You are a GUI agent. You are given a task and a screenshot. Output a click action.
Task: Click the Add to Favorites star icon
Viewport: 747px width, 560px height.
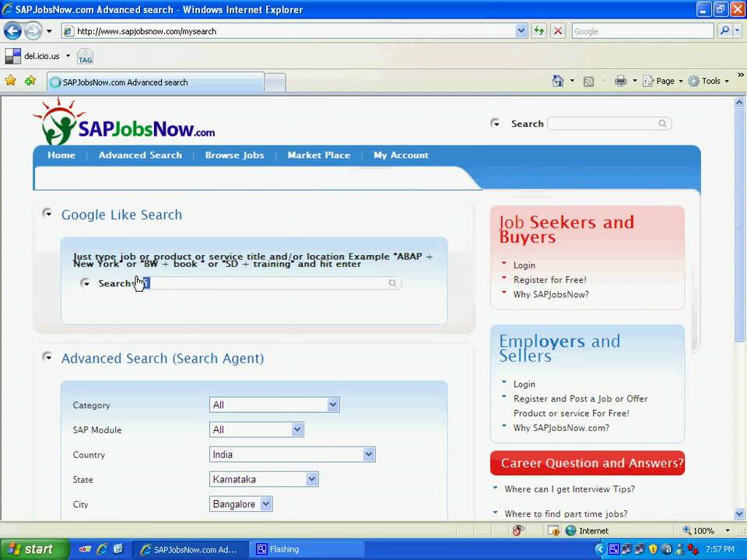pyautogui.click(x=30, y=80)
